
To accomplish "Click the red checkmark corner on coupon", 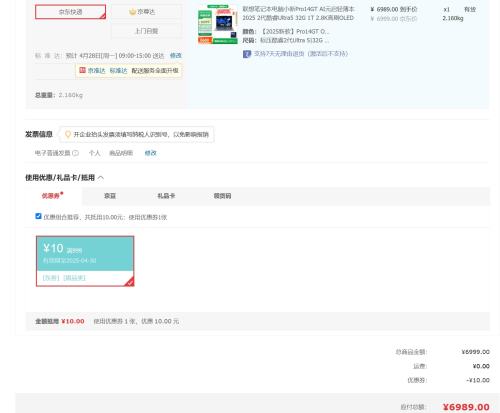I will [130, 282].
